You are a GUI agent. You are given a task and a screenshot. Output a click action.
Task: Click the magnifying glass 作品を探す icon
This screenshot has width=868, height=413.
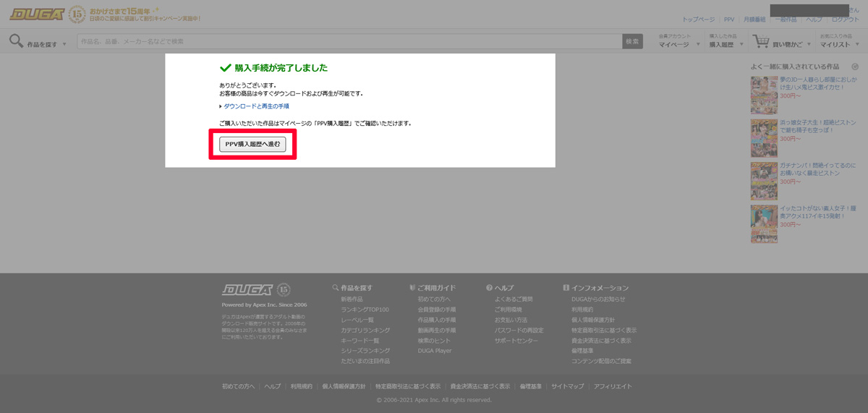[16, 41]
